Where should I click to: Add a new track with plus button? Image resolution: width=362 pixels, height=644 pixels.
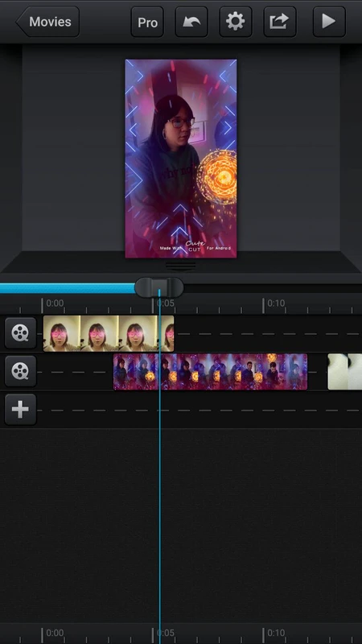coord(21,410)
